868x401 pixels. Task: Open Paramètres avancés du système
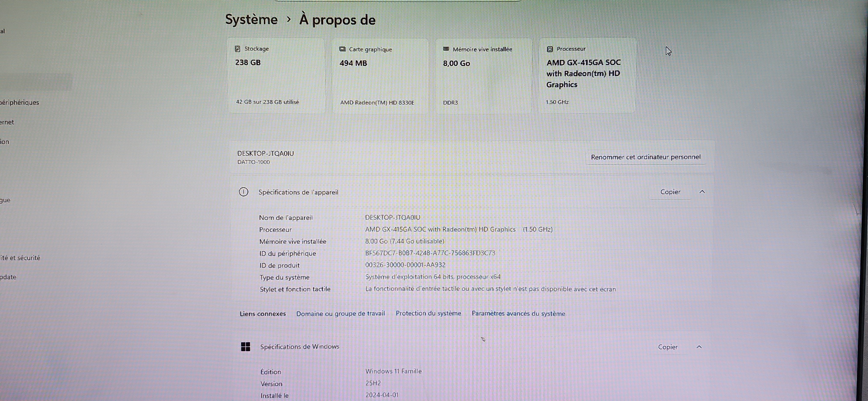(518, 313)
